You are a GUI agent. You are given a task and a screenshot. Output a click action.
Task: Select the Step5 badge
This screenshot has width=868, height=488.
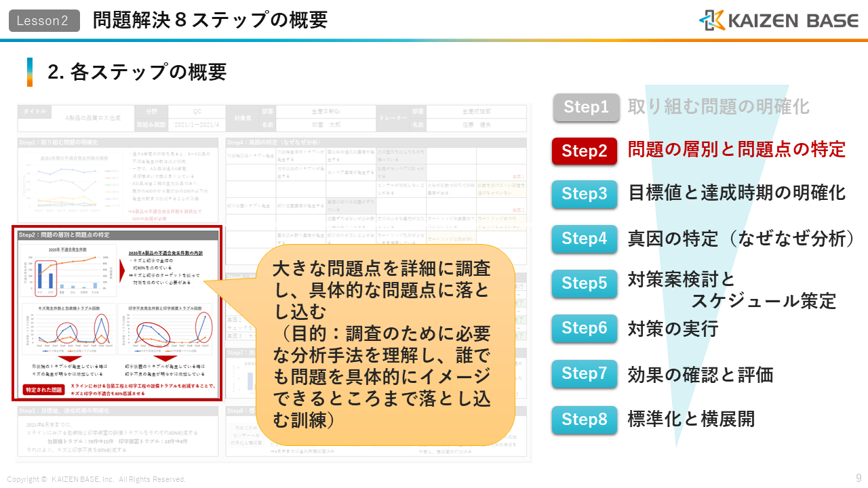tap(585, 283)
